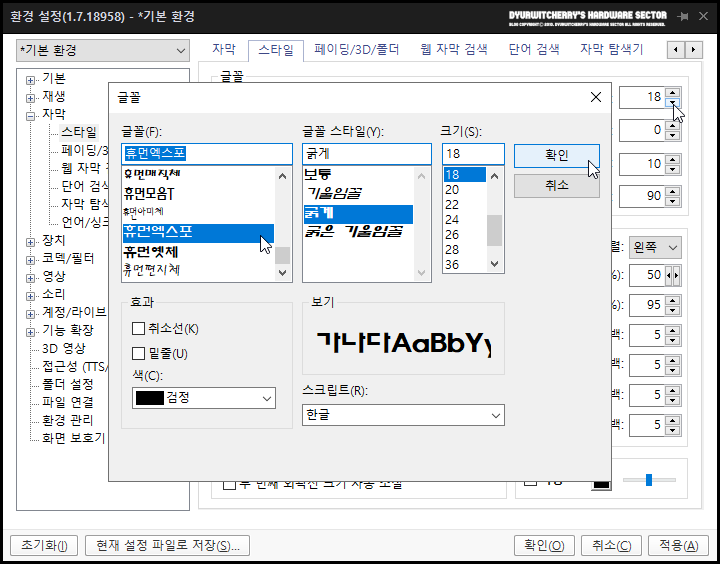Expand the 기본 tree node
This screenshot has height=564, width=720.
pyautogui.click(x=30, y=81)
